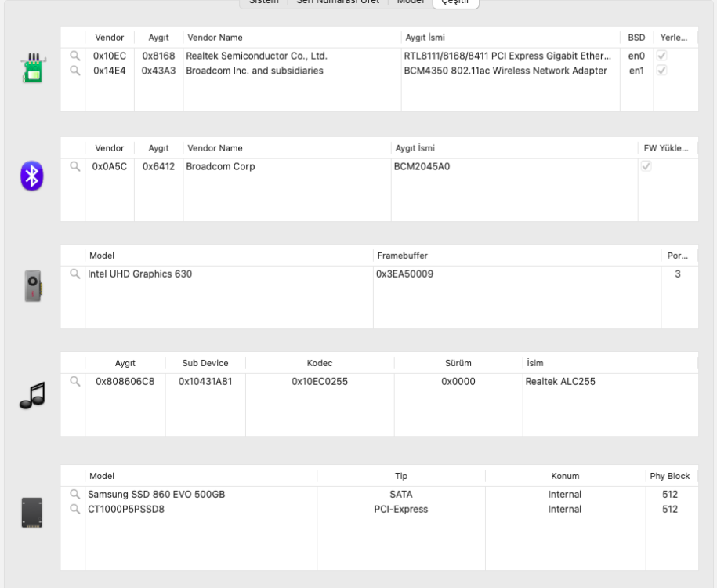Click magnifier beside Intel UHD Graphics 630

point(75,274)
